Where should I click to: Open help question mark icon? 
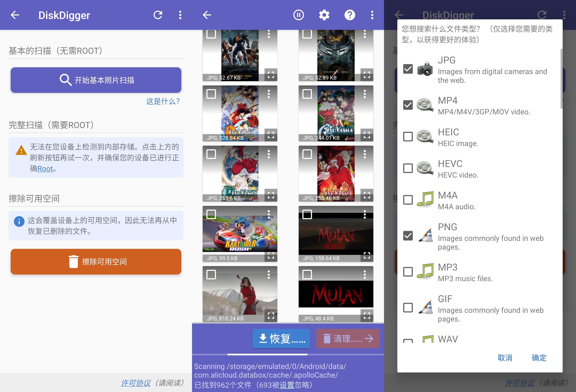350,15
